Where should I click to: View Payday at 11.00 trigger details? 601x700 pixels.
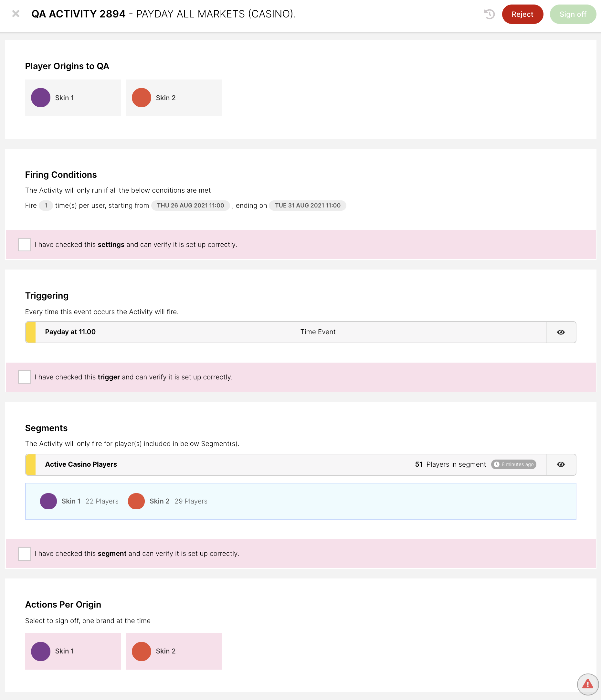561,332
